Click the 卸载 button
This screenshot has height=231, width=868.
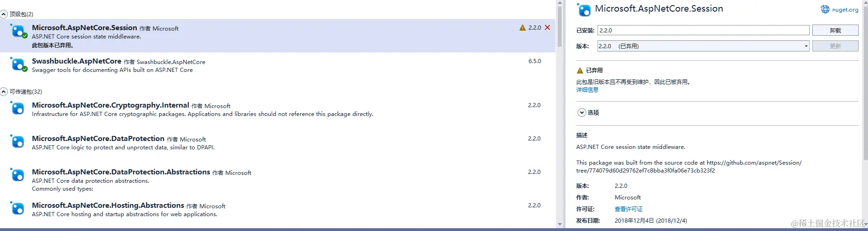click(835, 30)
